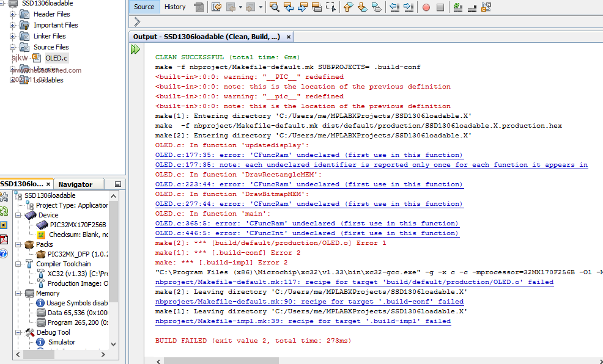The height and width of the screenshot is (364, 603).
Task: Collapse the Source Files folder
Action: tap(13, 47)
